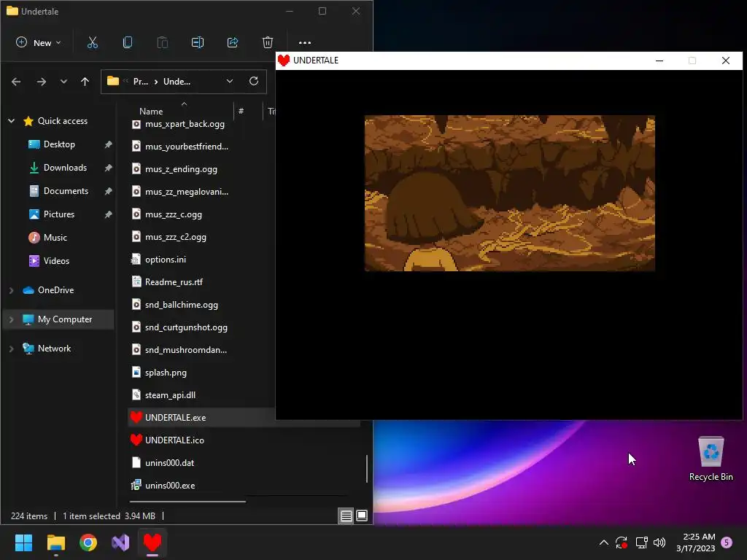
Task: Select mus_yourbestfriend file
Action: click(x=186, y=146)
